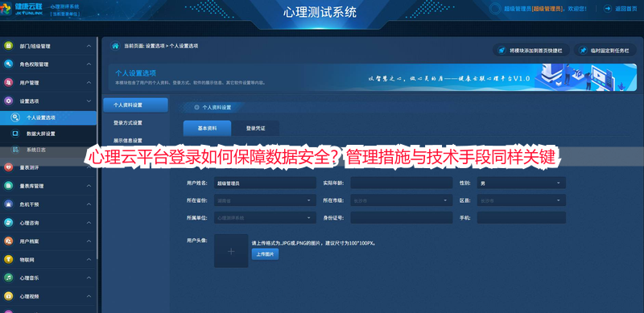Viewport: 644px width, 313px height.
Task: Click the 手机 input field
Action: tap(521, 218)
